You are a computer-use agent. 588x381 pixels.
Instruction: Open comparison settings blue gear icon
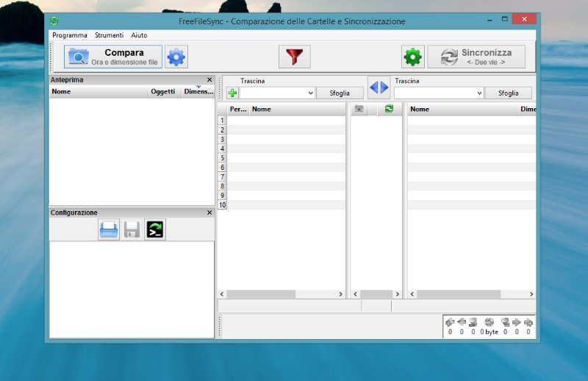(x=176, y=57)
